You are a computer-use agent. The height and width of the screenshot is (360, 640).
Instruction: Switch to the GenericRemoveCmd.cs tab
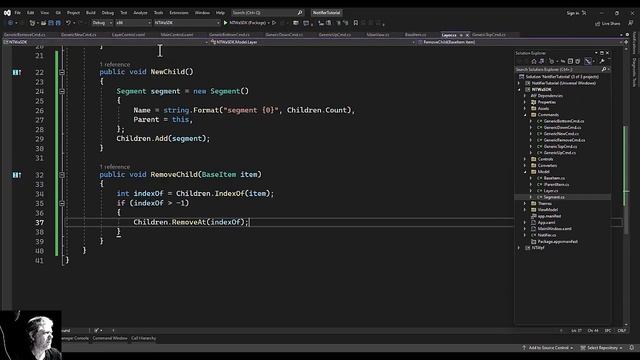point(24,35)
